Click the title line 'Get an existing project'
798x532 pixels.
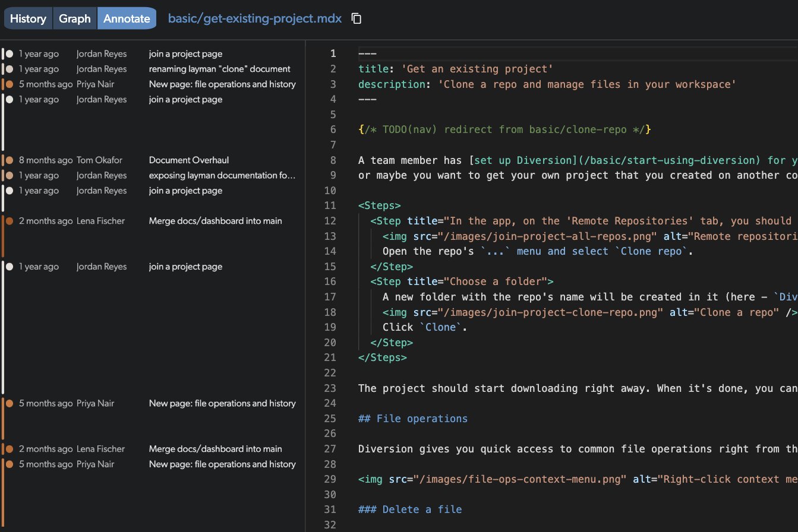point(456,69)
